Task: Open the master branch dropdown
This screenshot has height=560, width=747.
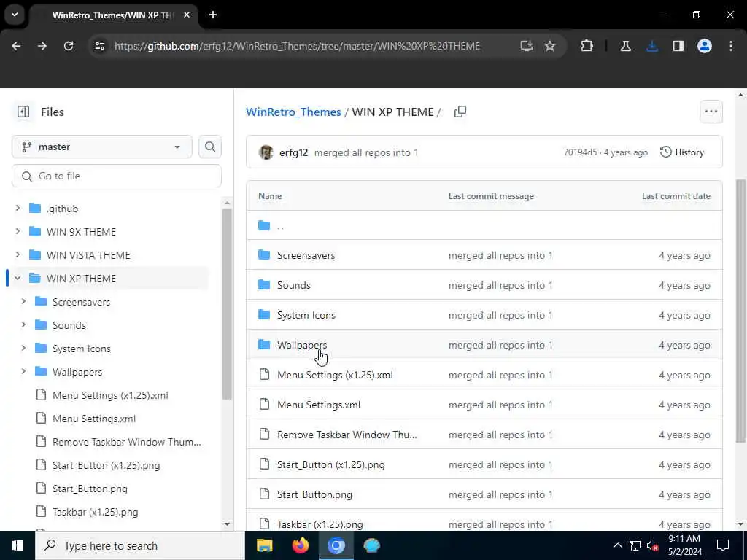Action: tap(102, 147)
